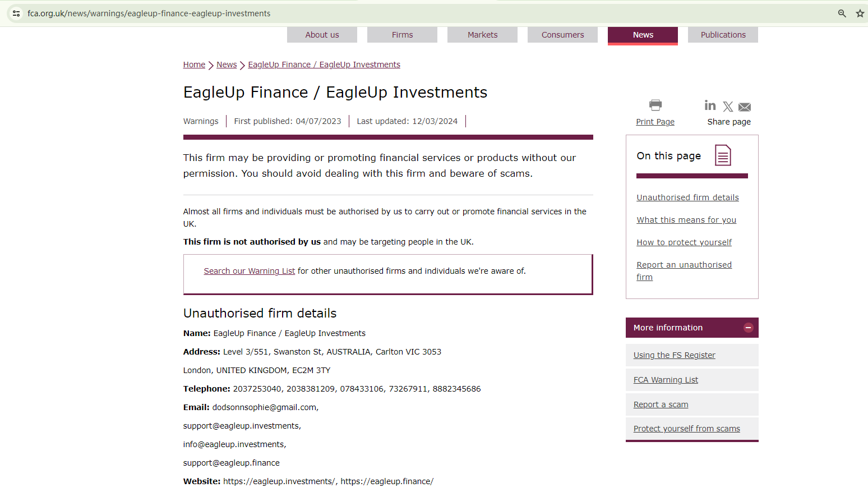Collapse the More information panel
Image resolution: width=868 pixels, height=492 pixels.
tap(748, 328)
